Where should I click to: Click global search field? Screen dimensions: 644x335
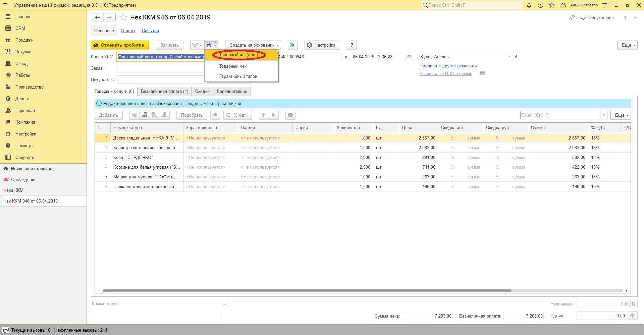point(472,5)
